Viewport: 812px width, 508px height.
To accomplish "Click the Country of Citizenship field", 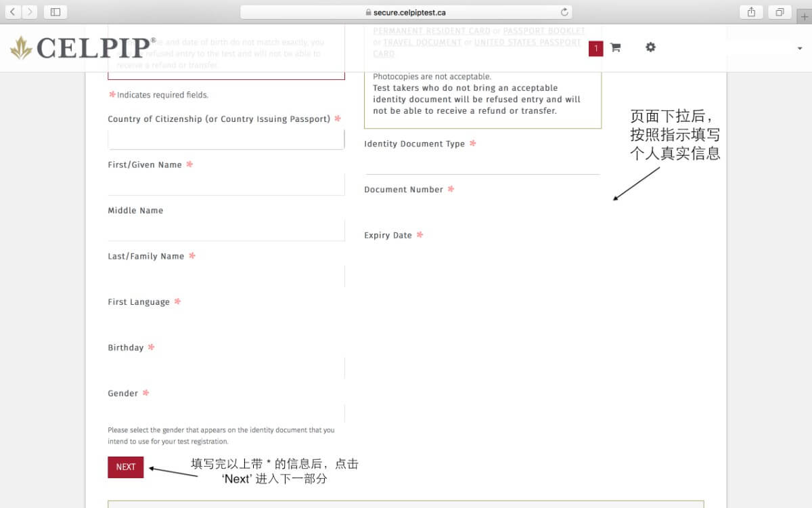I will click(x=226, y=140).
